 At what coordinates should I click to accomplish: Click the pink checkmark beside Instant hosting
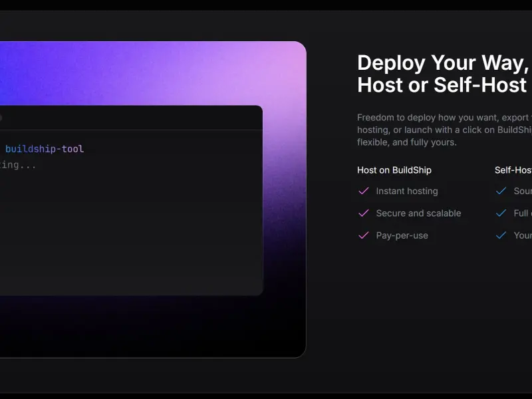[x=363, y=191]
